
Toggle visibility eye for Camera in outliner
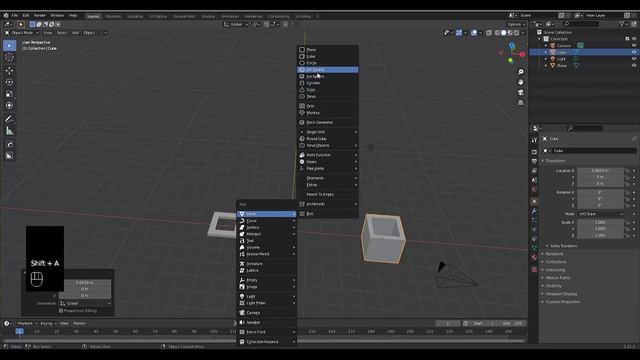coord(634,45)
